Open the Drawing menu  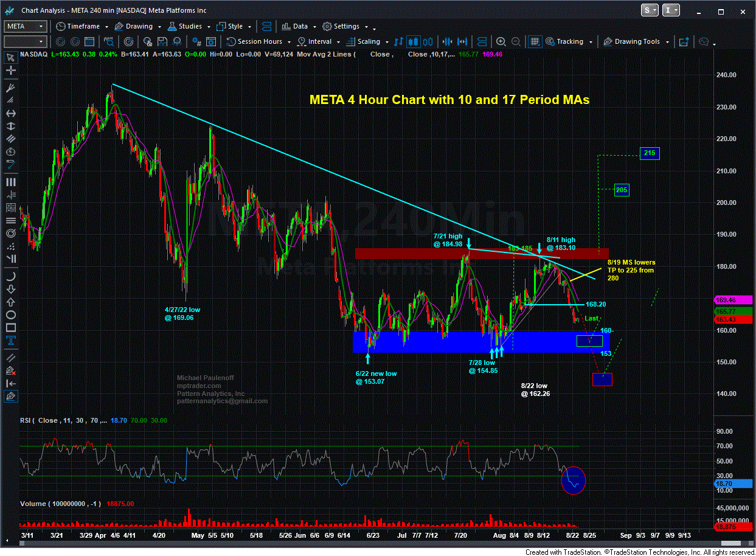(x=137, y=26)
